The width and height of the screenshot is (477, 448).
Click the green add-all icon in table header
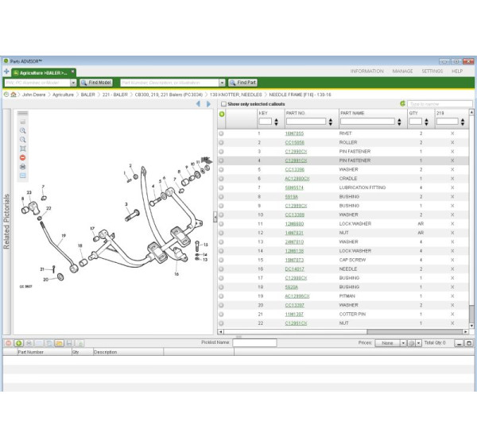pos(222,114)
